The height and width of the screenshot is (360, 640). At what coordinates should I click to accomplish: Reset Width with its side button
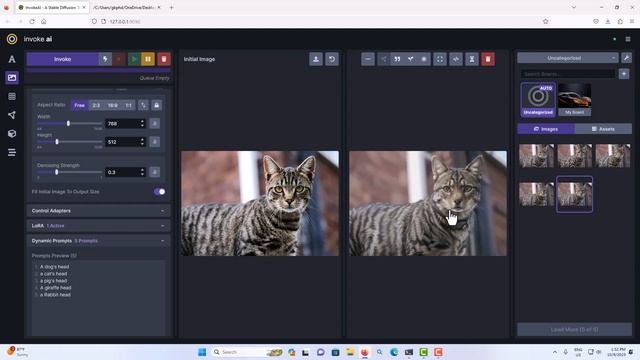coord(155,123)
